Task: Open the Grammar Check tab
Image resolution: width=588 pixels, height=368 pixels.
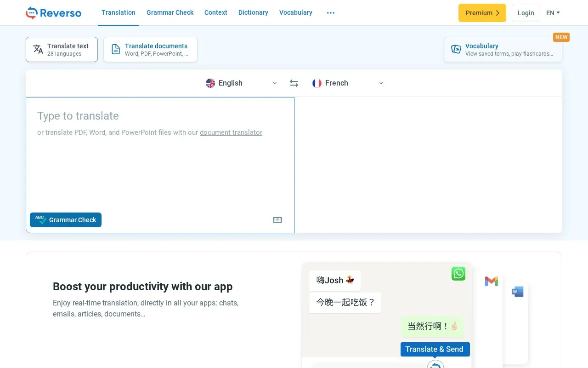Action: 170,13
